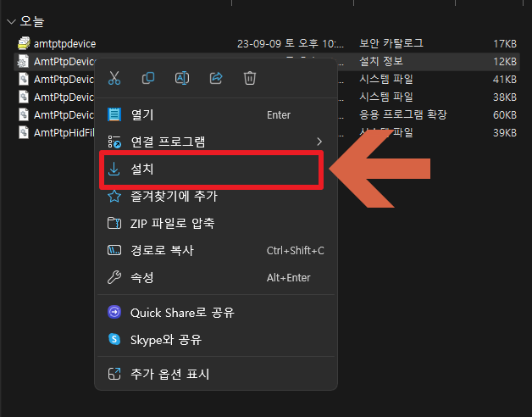Click the 17KB size cell
The width and height of the screenshot is (532, 417).
click(505, 44)
